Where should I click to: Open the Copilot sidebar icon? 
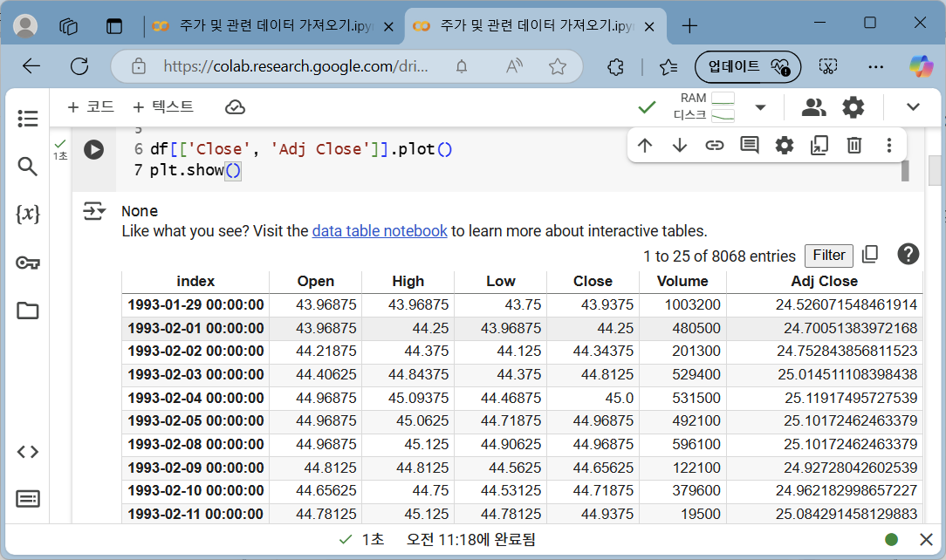pyautogui.click(x=922, y=66)
